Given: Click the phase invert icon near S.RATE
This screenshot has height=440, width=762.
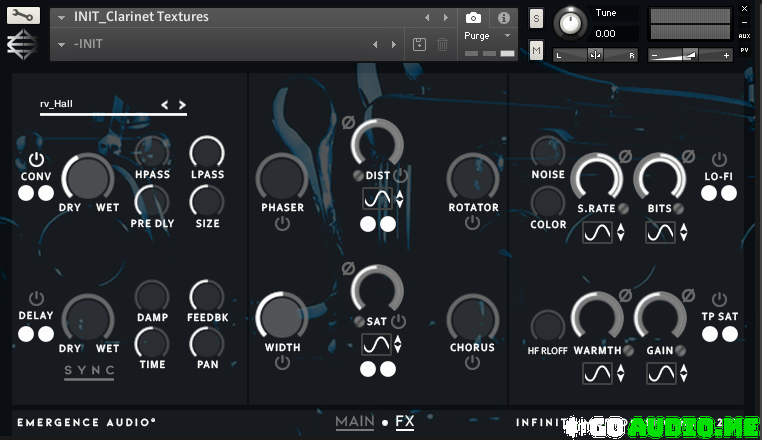Looking at the screenshot, I should click(625, 156).
